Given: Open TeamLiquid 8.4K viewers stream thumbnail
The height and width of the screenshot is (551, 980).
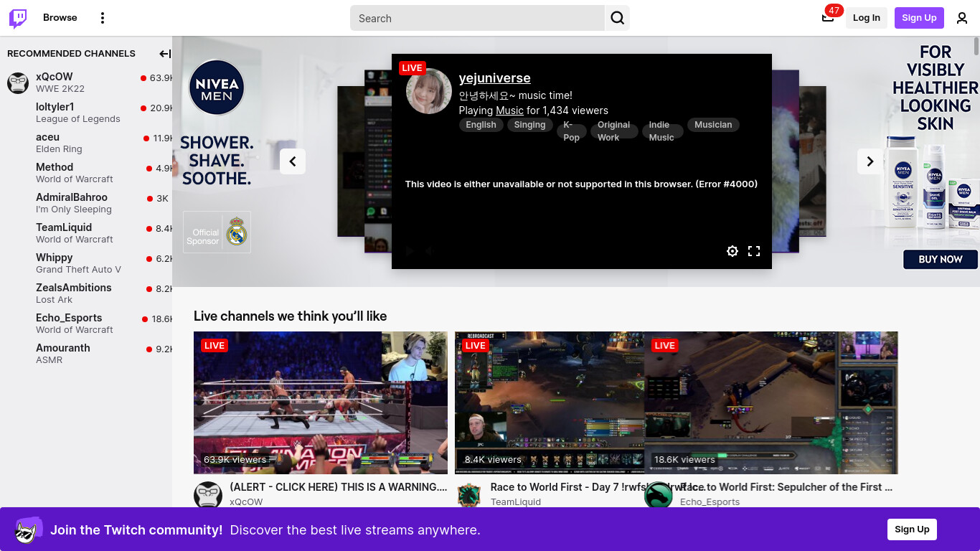Looking at the screenshot, I should pyautogui.click(x=550, y=402).
